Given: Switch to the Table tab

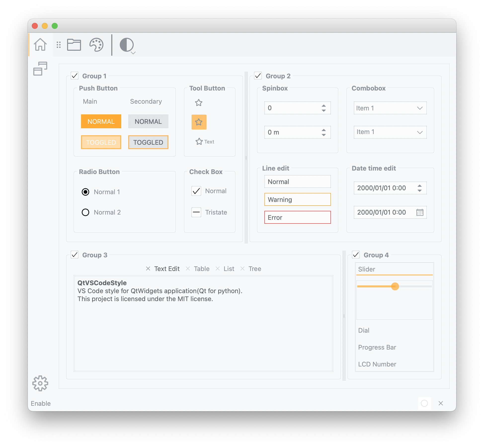Looking at the screenshot, I should pyautogui.click(x=202, y=269).
